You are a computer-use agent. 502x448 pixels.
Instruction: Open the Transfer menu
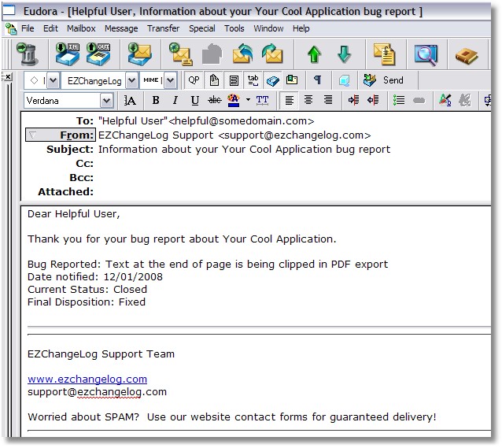click(x=164, y=28)
